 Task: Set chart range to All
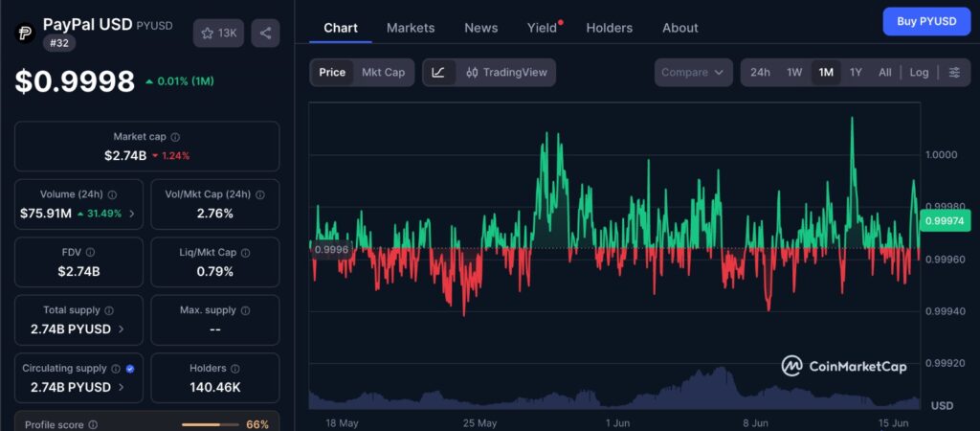click(885, 73)
